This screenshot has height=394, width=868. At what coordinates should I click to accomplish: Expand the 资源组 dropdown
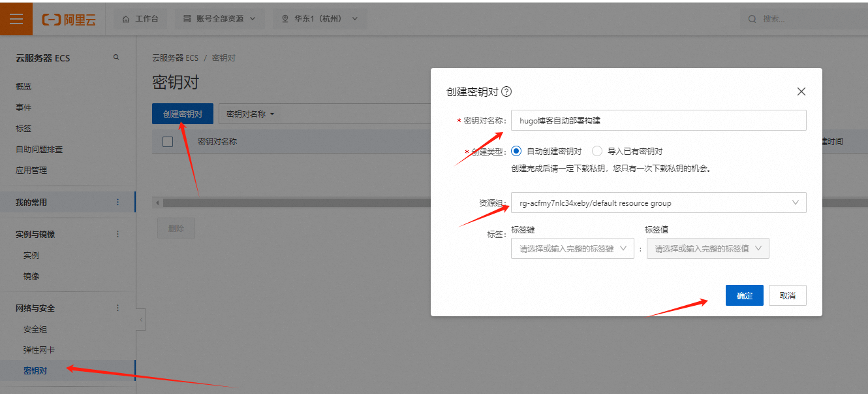(x=659, y=203)
